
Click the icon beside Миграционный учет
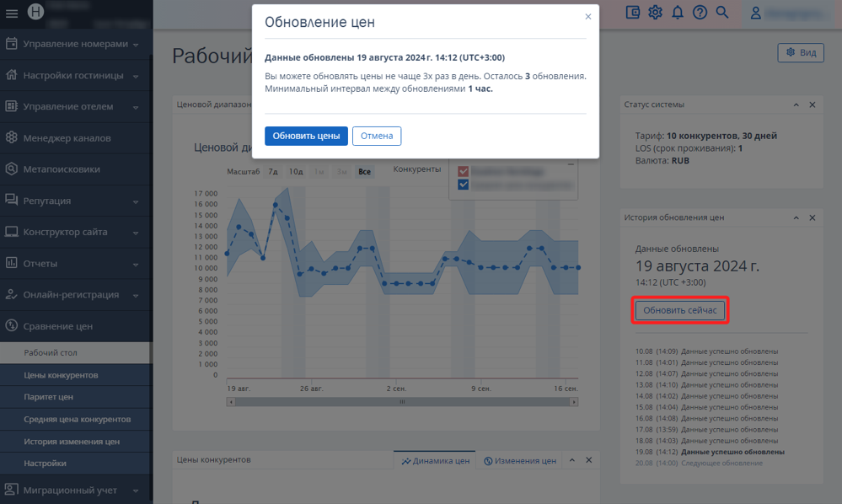click(x=11, y=490)
